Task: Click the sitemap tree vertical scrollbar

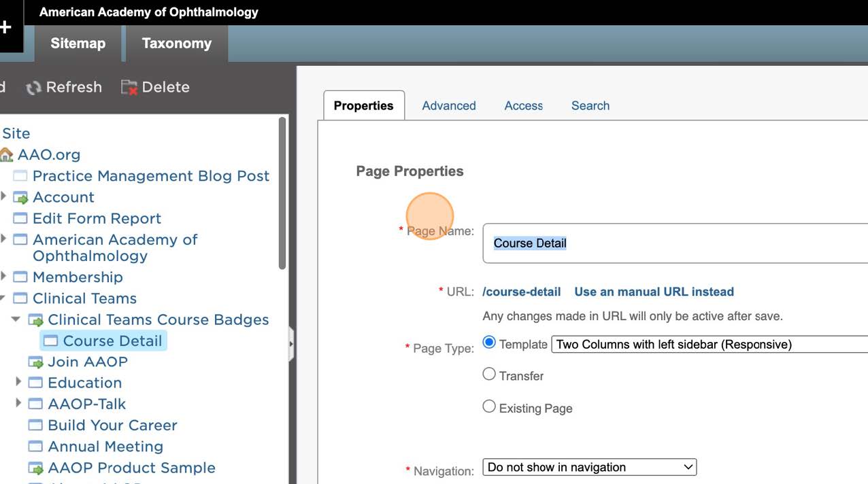Action: [282, 194]
